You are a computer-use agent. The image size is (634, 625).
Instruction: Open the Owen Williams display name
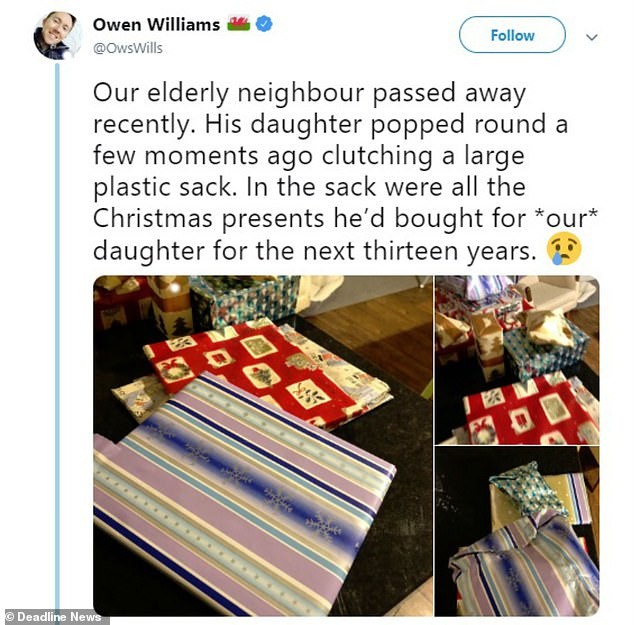pyautogui.click(x=156, y=25)
